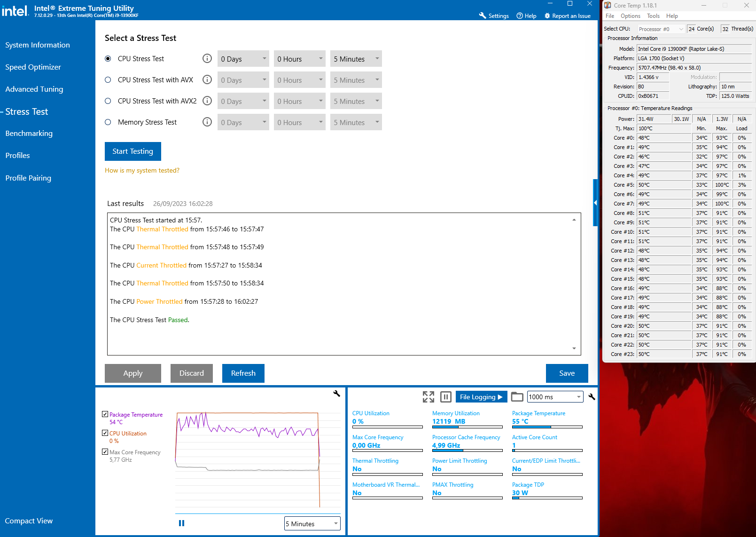Expand monitor panel to full screen
Image resolution: width=756 pixels, height=537 pixels.
pos(429,397)
